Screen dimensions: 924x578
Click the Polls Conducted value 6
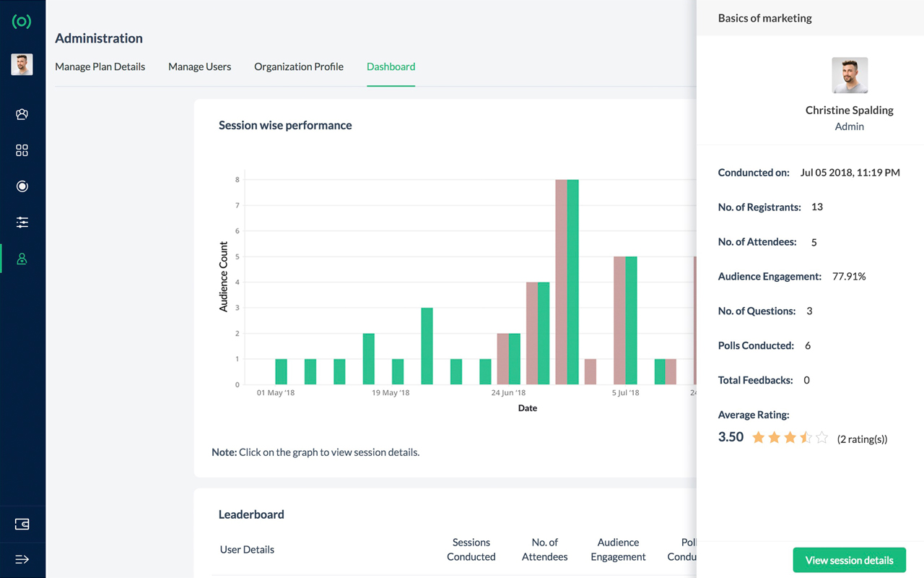pyautogui.click(x=808, y=345)
